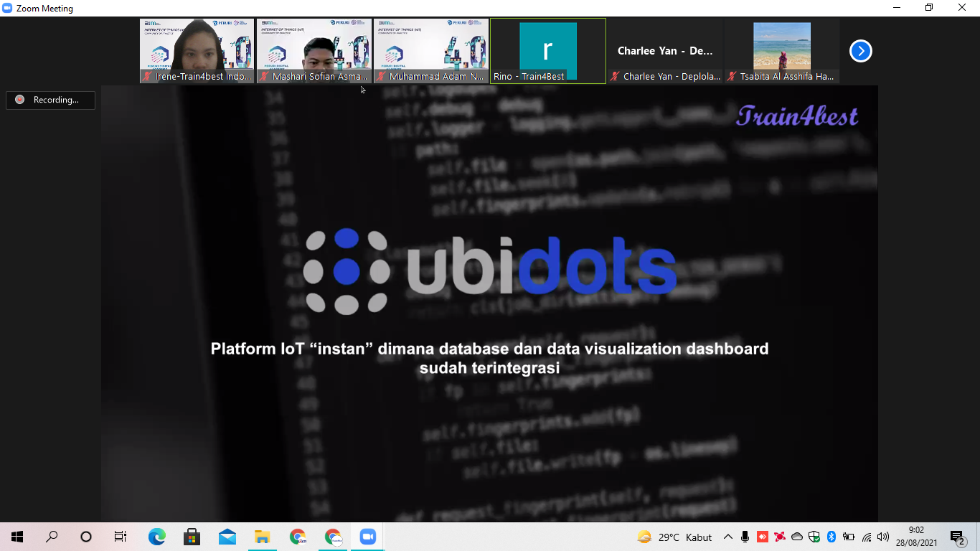The height and width of the screenshot is (551, 980).
Task: Open Bluetooth tray icon
Action: [831, 537]
